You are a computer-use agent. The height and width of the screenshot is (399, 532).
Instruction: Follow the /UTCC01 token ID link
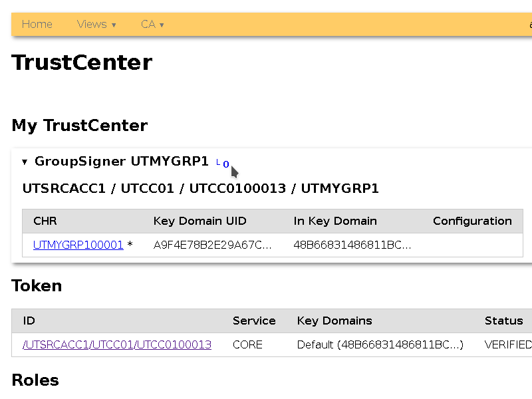click(112, 344)
